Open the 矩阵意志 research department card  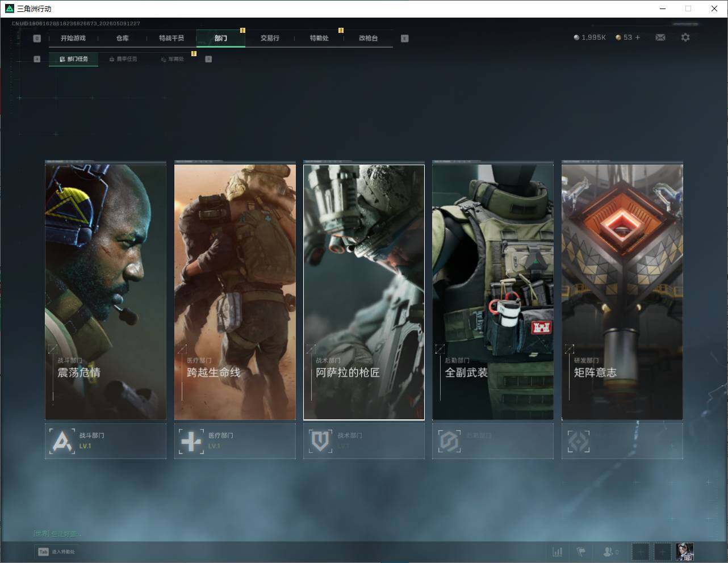click(622, 292)
